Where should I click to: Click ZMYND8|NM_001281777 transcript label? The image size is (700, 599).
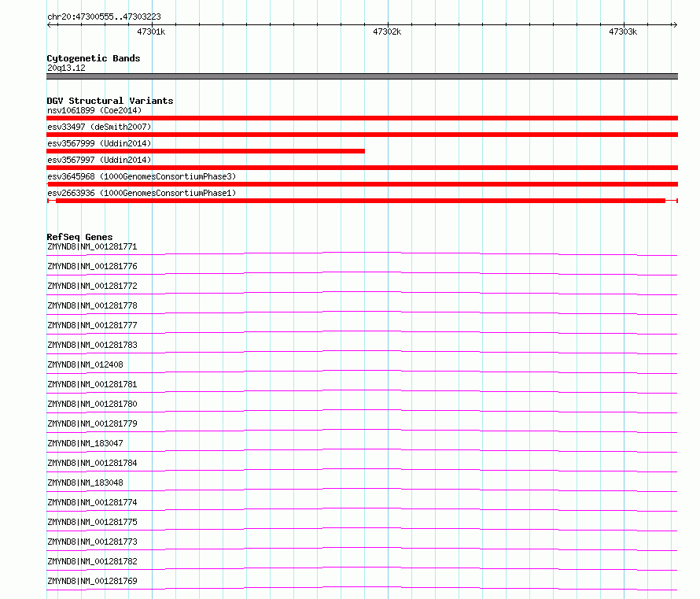point(92,325)
